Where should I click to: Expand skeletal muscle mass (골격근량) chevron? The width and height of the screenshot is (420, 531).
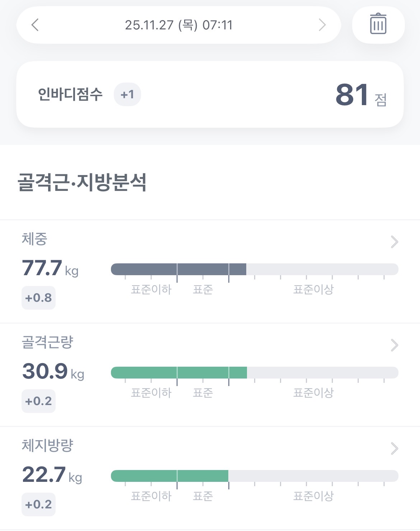coord(394,345)
